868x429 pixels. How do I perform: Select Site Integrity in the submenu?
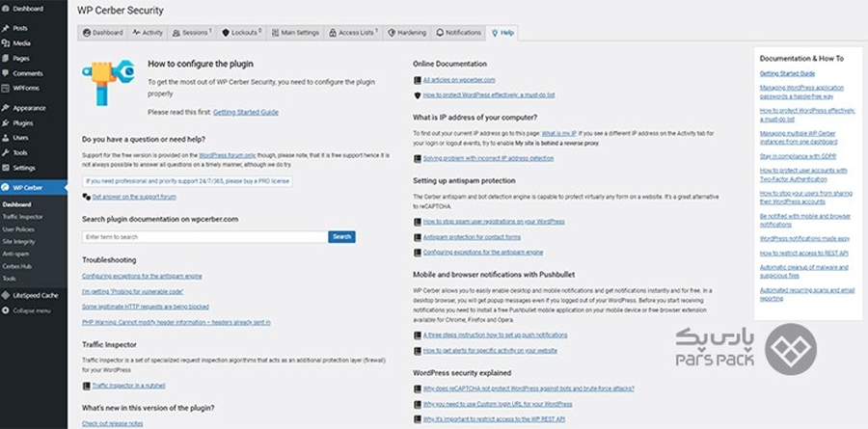tap(20, 241)
